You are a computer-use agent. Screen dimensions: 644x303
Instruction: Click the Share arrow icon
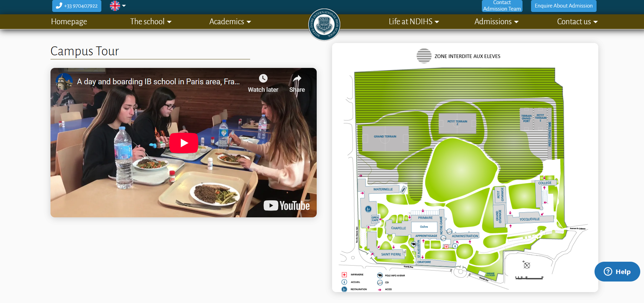(297, 79)
